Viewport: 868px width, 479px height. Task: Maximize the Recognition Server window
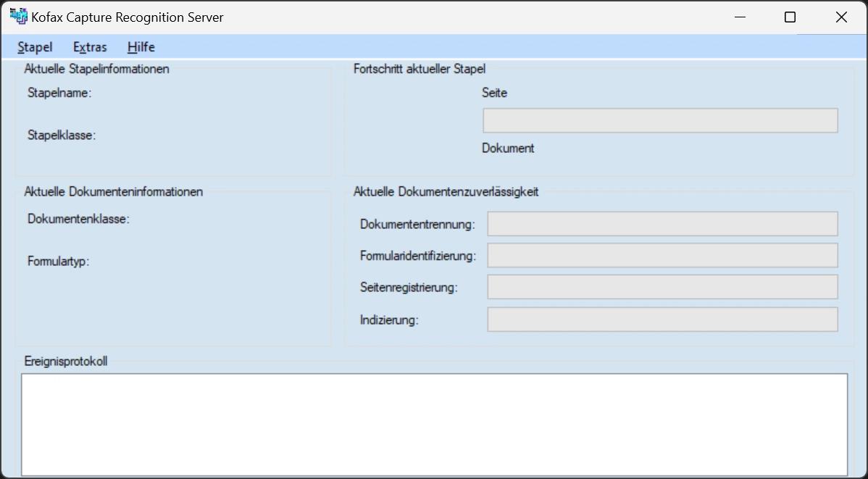[x=790, y=17]
